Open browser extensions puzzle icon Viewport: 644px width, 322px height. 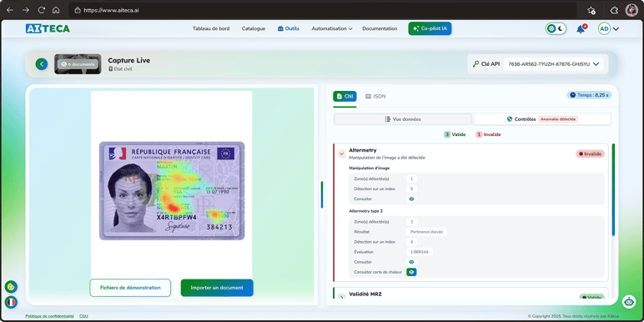point(614,10)
